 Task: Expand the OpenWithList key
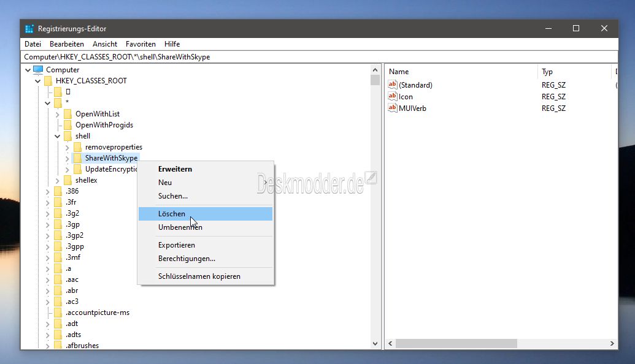point(57,115)
